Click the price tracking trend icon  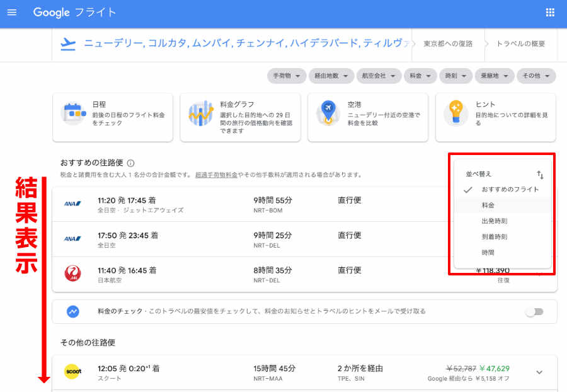tap(73, 311)
